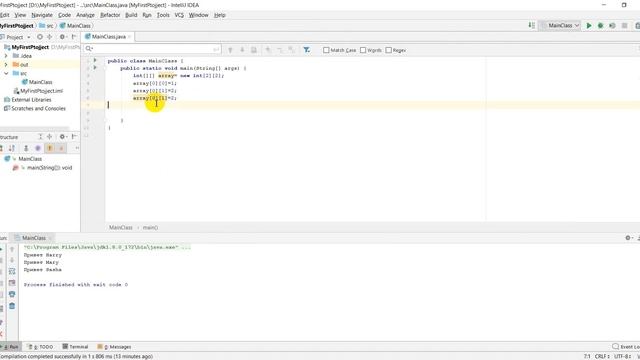The height and width of the screenshot is (360, 640).
Task: Open the Refactor menu
Action: [x=110, y=15]
